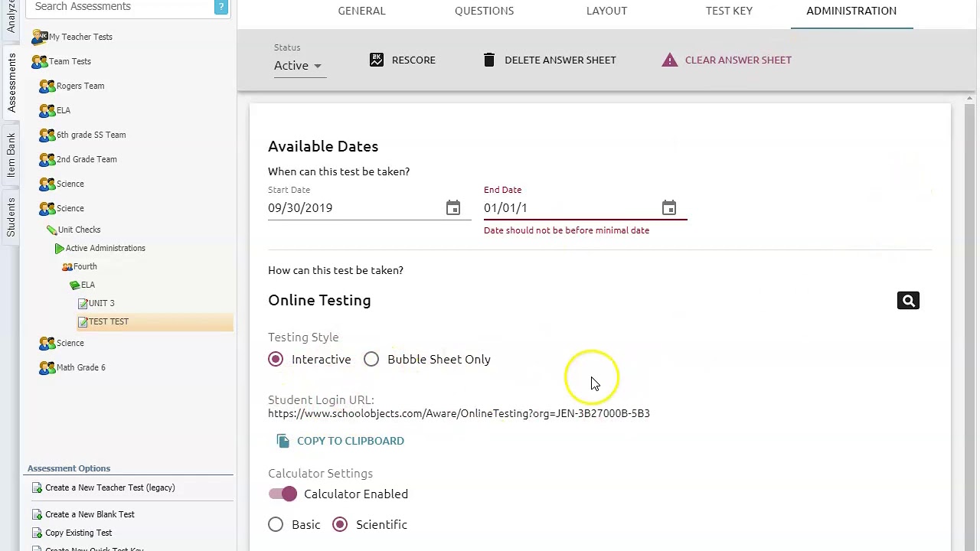Viewport: 980px width, 551px height.
Task: Click the search help question mark icon
Action: pos(221,7)
